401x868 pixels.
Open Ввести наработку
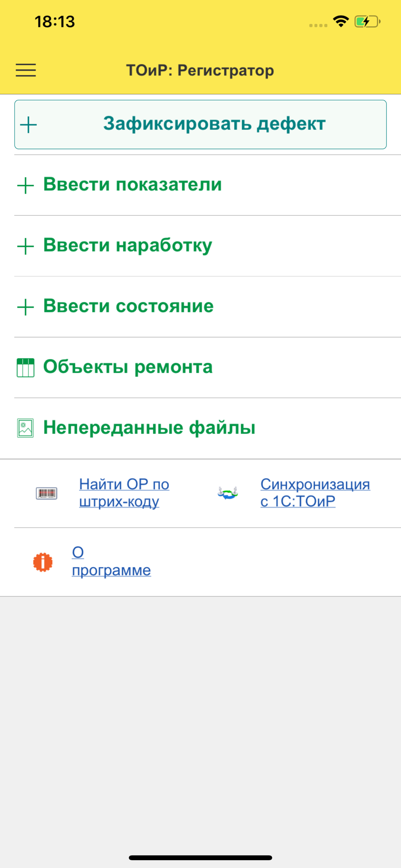click(x=207, y=246)
